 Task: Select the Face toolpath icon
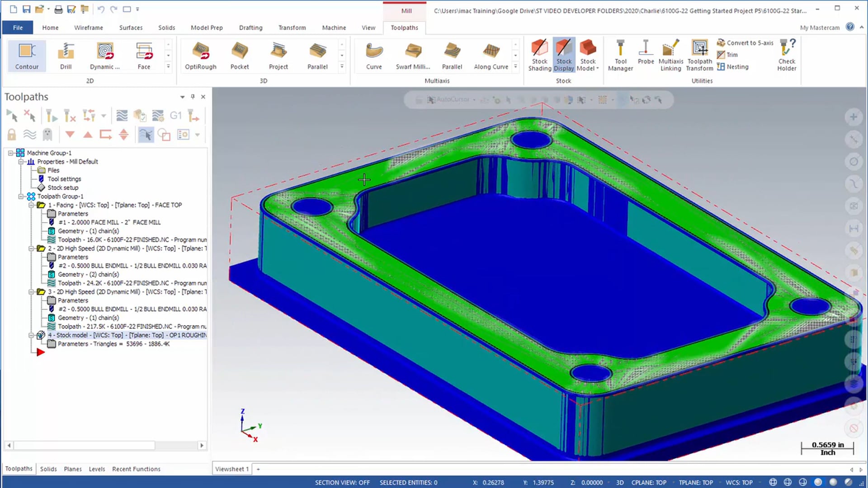144,56
